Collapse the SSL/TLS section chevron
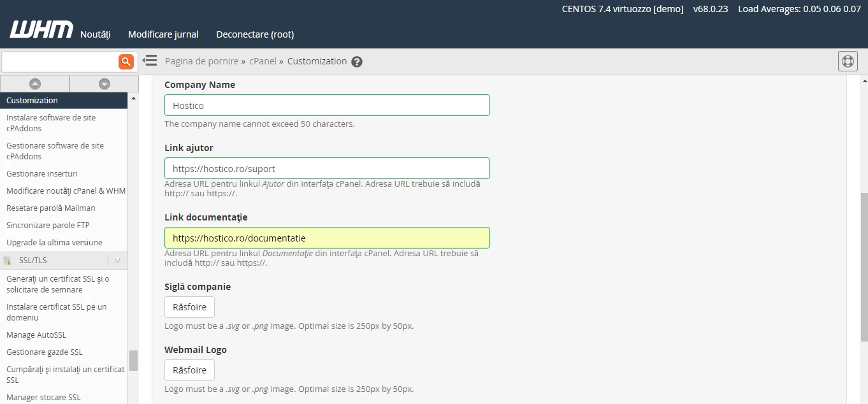868x404 pixels. [117, 260]
